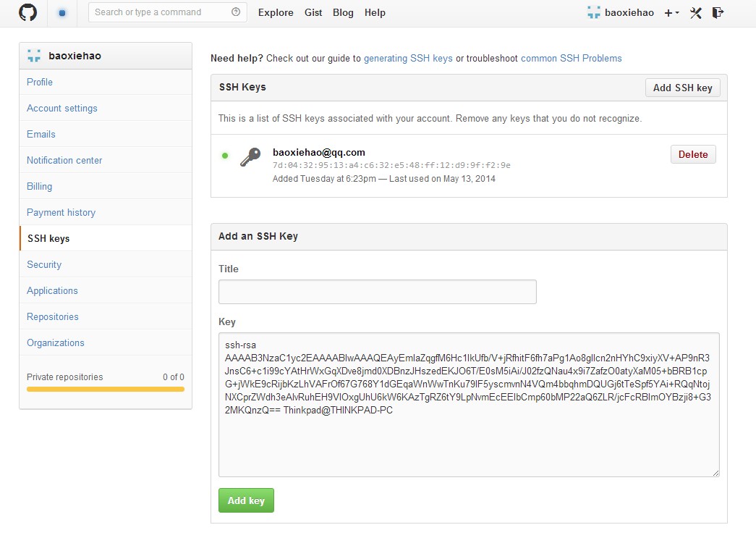The width and height of the screenshot is (756, 538).
Task: Open common SSH Problems link
Action: point(571,58)
